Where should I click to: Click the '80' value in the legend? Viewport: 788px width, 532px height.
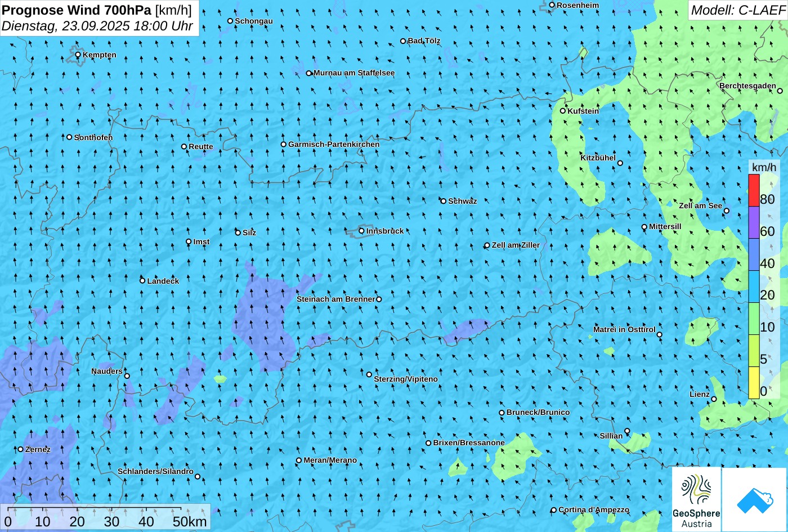(x=767, y=199)
